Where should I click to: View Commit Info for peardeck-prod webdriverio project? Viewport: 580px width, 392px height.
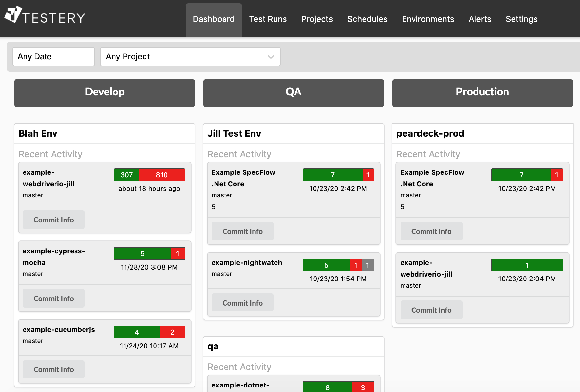[431, 310]
